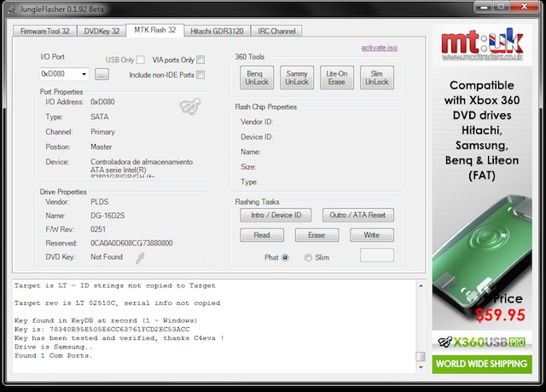Open the IRC Channel tab
The image size is (546, 392).
point(276,31)
